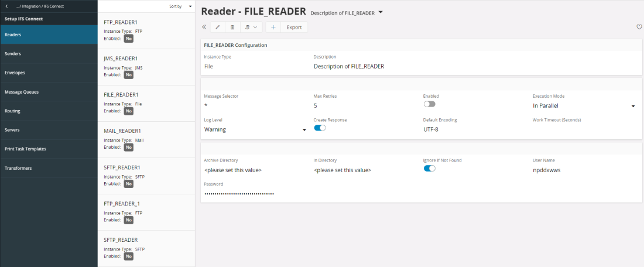Disable the Ignore If Not Found switch
This screenshot has width=644, height=267.
(429, 169)
